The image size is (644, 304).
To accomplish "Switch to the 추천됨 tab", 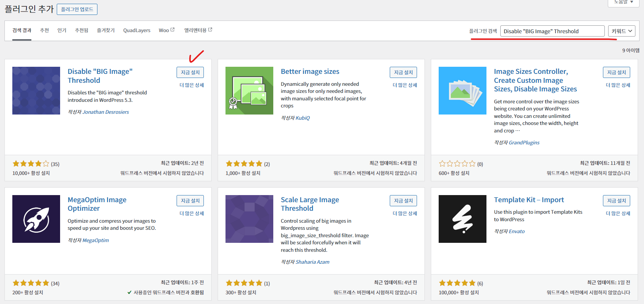I will 82,30.
